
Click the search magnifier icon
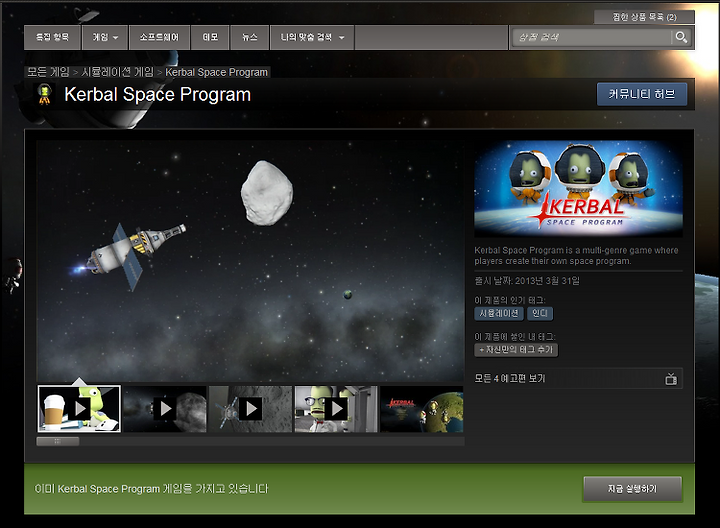point(681,37)
